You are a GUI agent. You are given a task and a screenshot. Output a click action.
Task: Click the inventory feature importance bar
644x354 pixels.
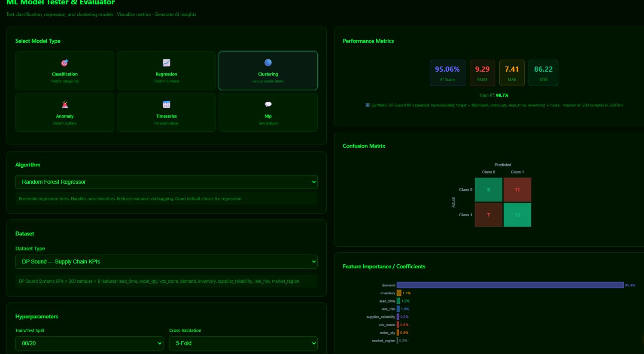[399, 293]
